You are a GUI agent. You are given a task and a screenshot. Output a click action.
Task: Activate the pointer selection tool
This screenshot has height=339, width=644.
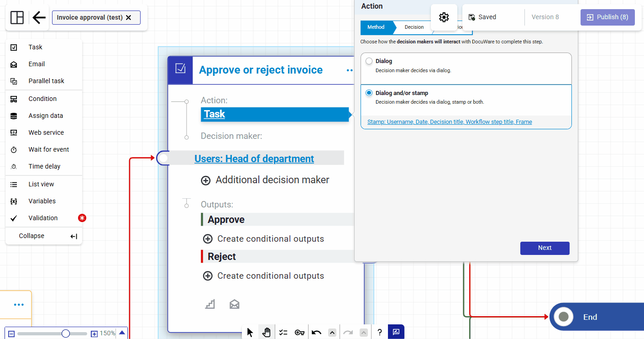coord(250,332)
